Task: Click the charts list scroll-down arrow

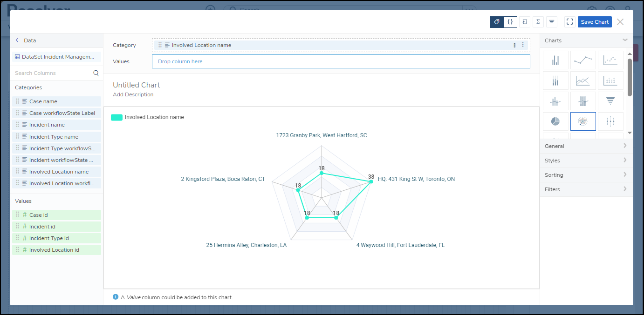Action: (x=630, y=132)
